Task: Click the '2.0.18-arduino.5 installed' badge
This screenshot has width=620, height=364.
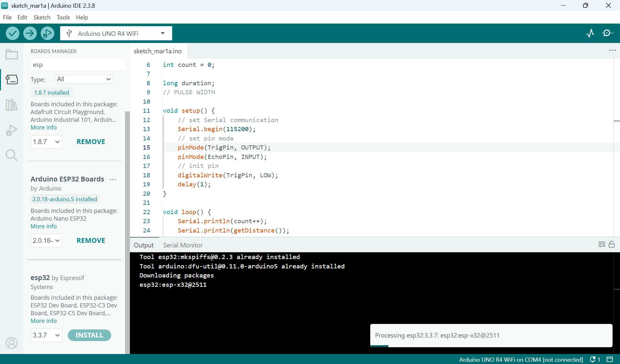Action: point(65,199)
